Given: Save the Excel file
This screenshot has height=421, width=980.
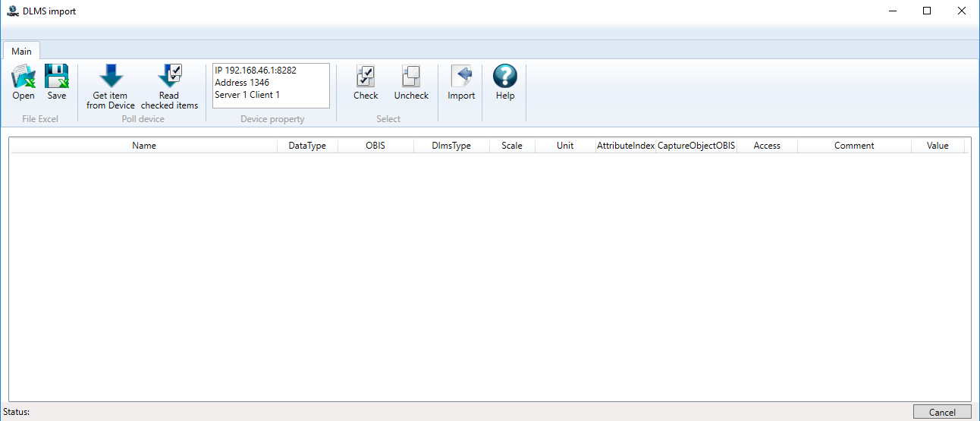Looking at the screenshot, I should [57, 83].
